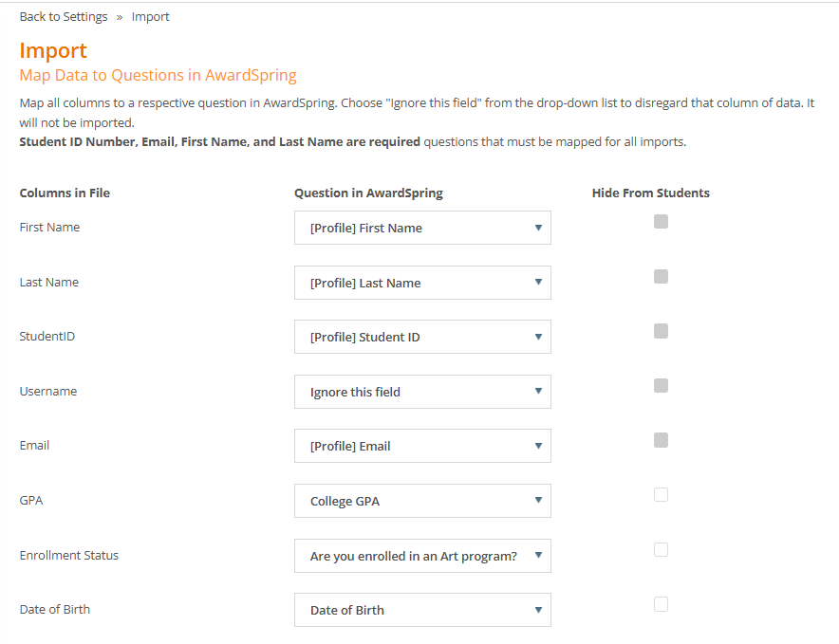
Task: Open the First Name mapping dropdown
Action: tap(421, 228)
